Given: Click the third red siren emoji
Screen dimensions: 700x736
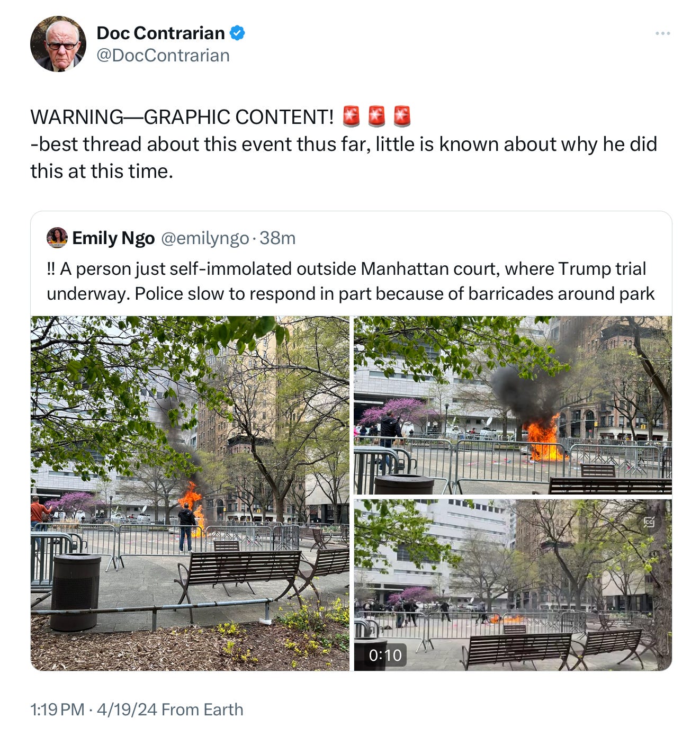Looking at the screenshot, I should click(402, 116).
